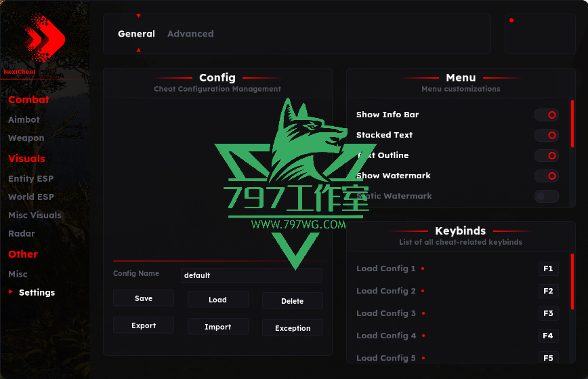
Task: Change the F2 keybind for Load Config 2
Action: [x=548, y=291]
